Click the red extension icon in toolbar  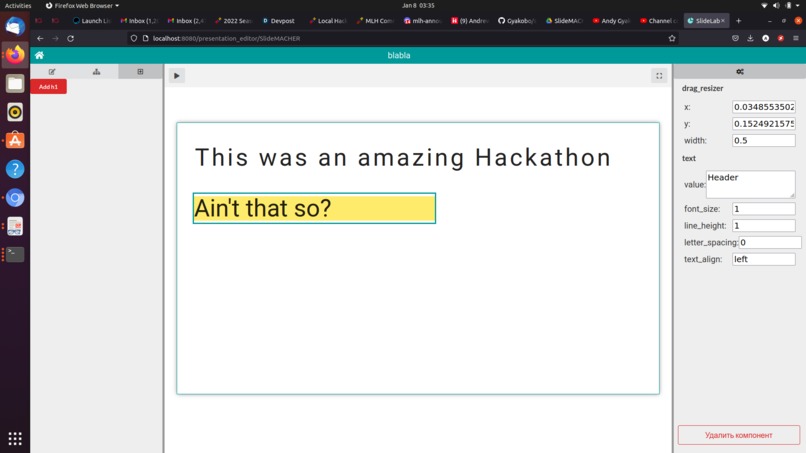pyautogui.click(x=780, y=38)
